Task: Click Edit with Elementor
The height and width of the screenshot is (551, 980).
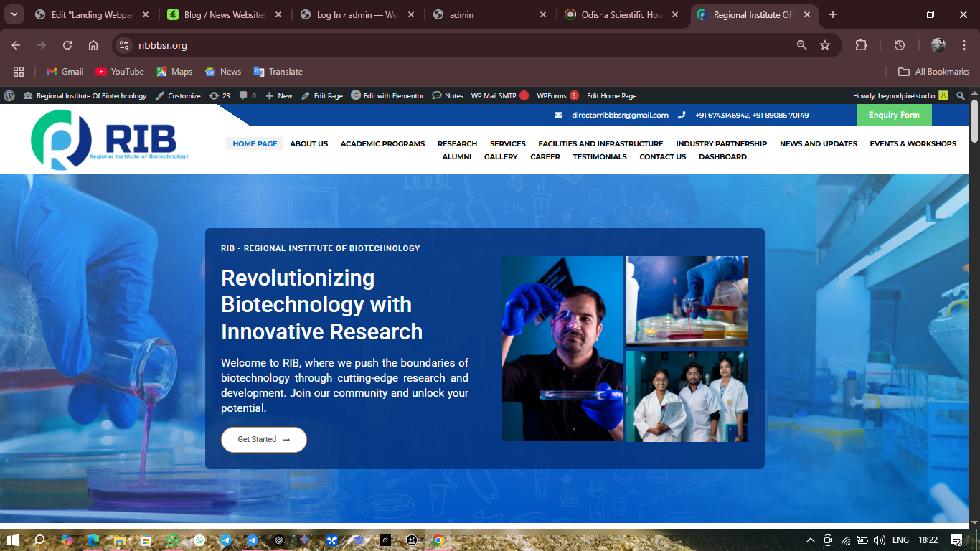Action: tap(387, 95)
